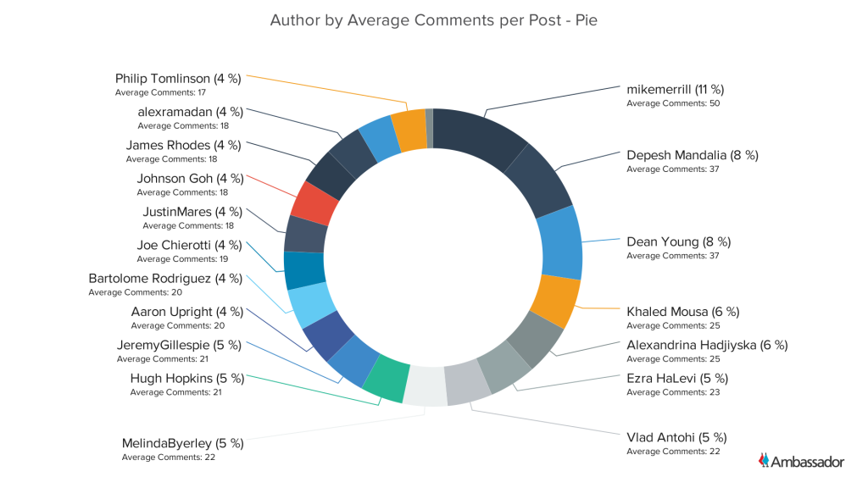Select the JustinMares (4 %) label
This screenshot has width=868, height=488.
(x=192, y=211)
